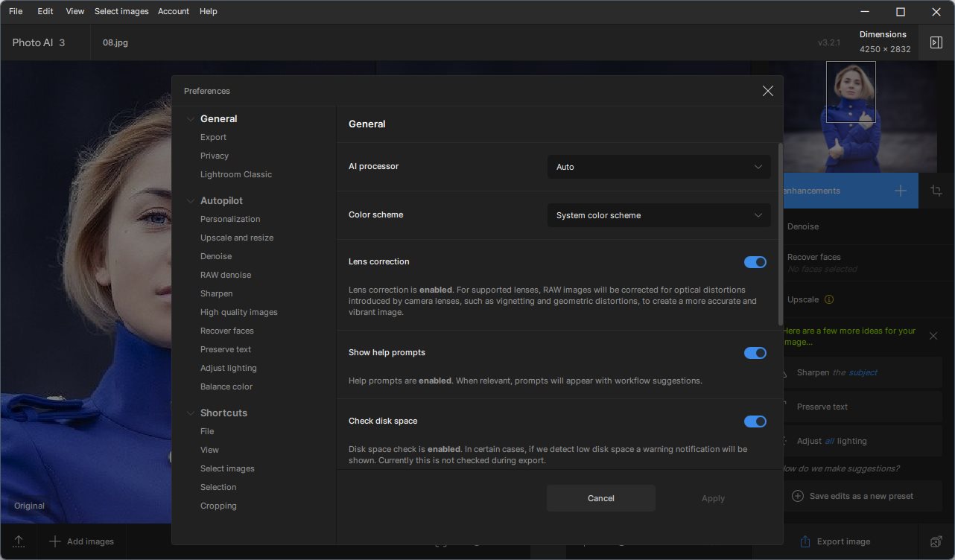Close the Preferences dialog with X icon
This screenshot has width=955, height=560.
coord(767,91)
